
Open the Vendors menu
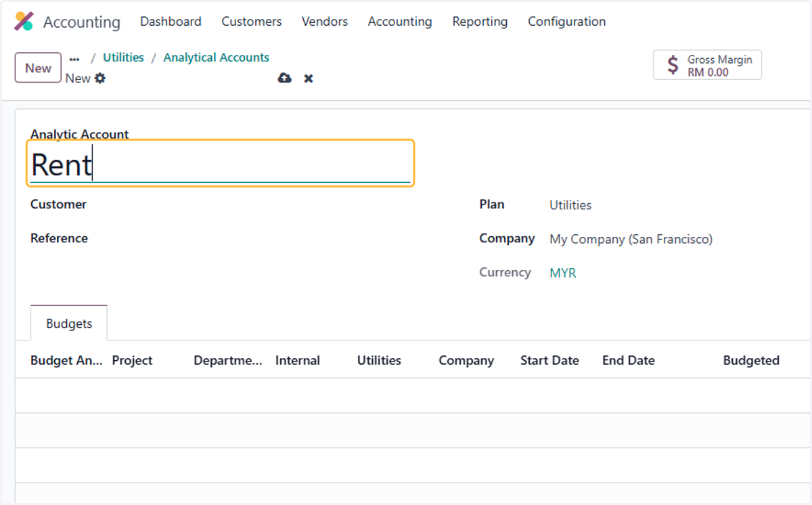pyautogui.click(x=325, y=22)
